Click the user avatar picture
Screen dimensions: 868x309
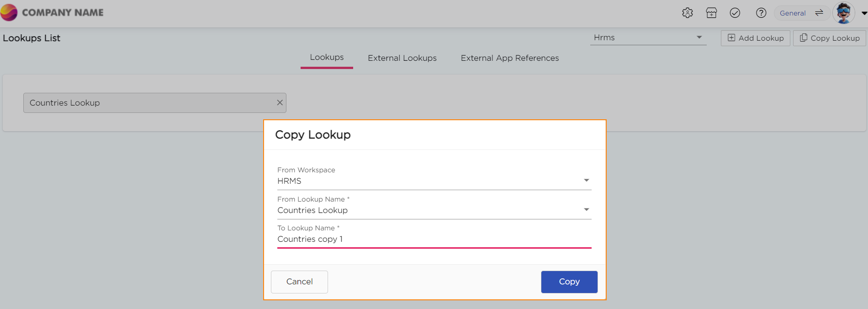[843, 13]
